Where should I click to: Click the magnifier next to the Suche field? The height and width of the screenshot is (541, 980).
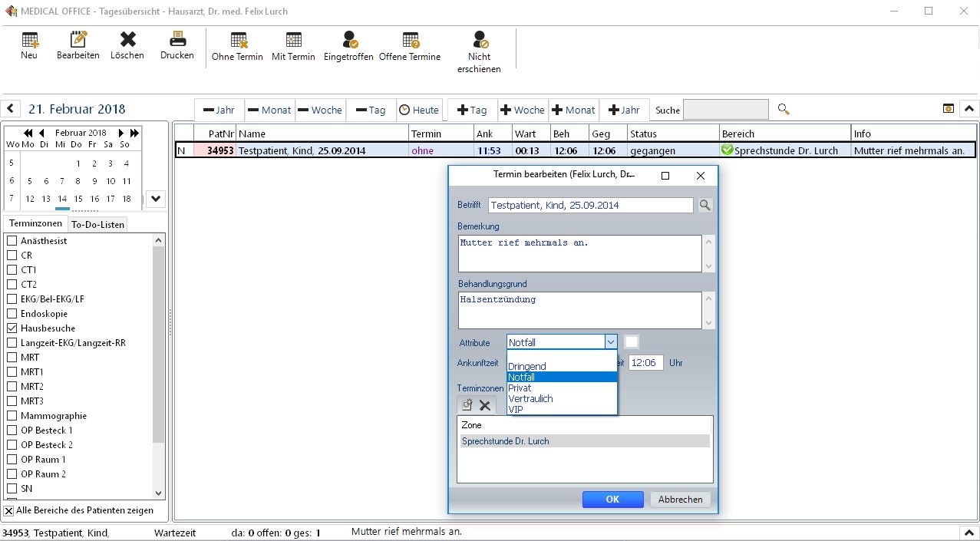tap(783, 109)
